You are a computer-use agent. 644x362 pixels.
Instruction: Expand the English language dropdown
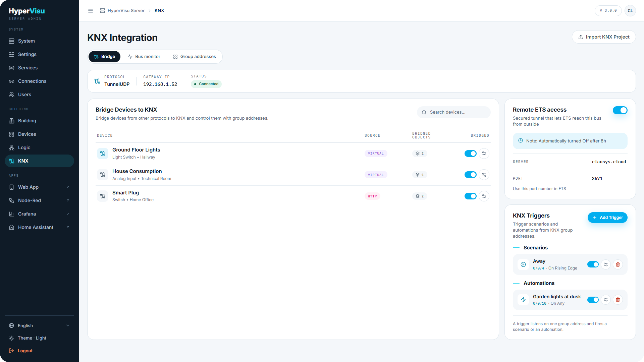pyautogui.click(x=40, y=325)
